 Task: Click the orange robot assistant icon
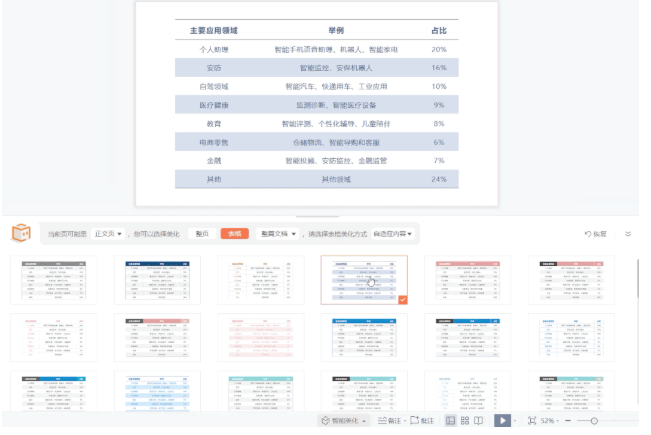click(21, 233)
